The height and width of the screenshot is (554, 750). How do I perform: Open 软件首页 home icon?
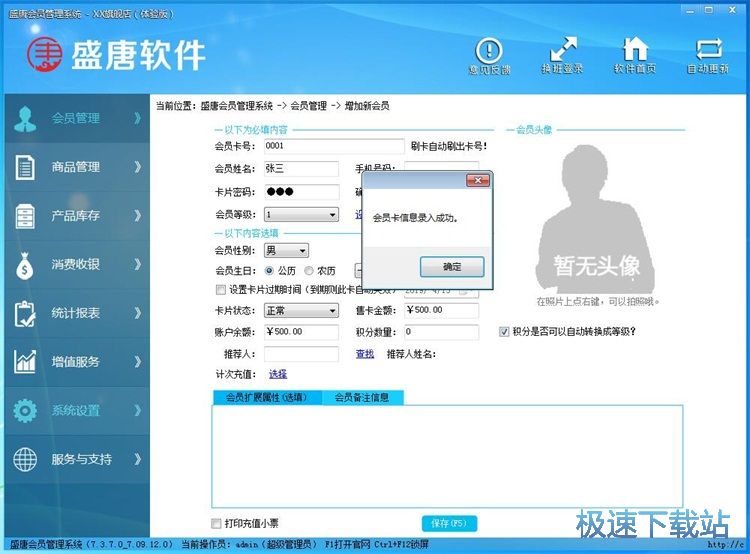(x=635, y=52)
